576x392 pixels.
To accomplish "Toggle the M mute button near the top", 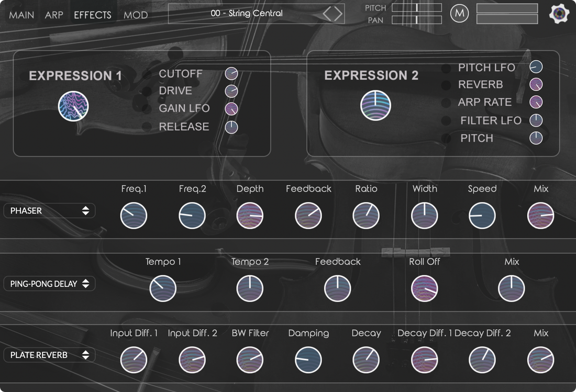I will [x=459, y=13].
